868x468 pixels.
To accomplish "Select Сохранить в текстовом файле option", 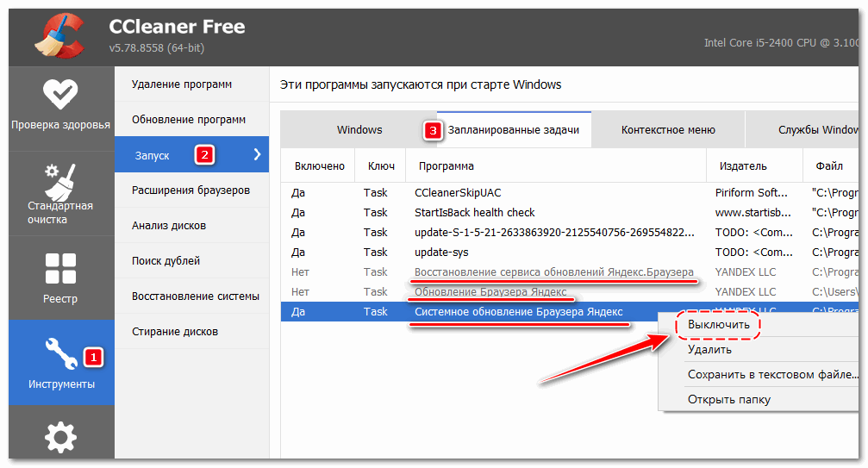I will 772,375.
